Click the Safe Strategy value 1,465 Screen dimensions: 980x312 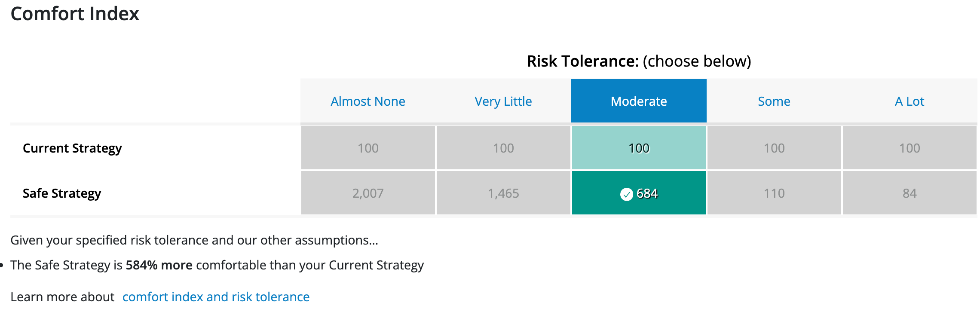click(x=503, y=193)
